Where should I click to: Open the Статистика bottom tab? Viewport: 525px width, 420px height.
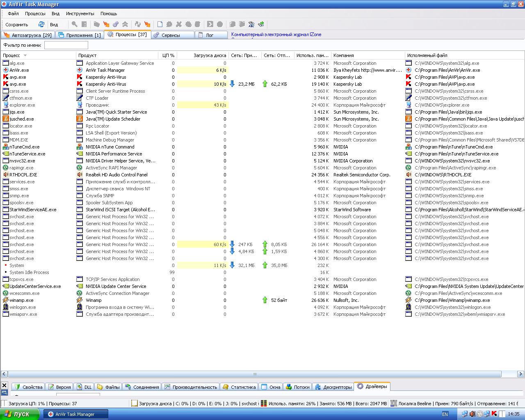pyautogui.click(x=239, y=387)
